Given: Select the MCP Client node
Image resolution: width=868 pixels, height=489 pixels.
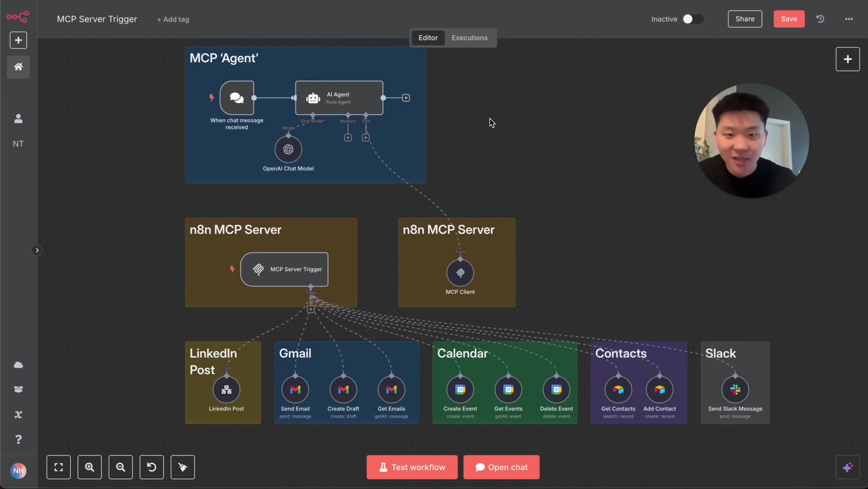Looking at the screenshot, I should pyautogui.click(x=460, y=273).
